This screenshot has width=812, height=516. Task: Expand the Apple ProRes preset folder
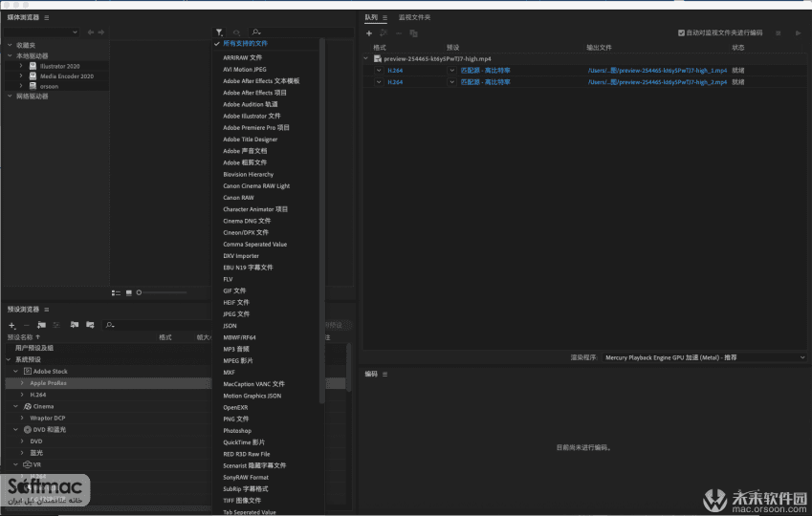[x=22, y=383]
